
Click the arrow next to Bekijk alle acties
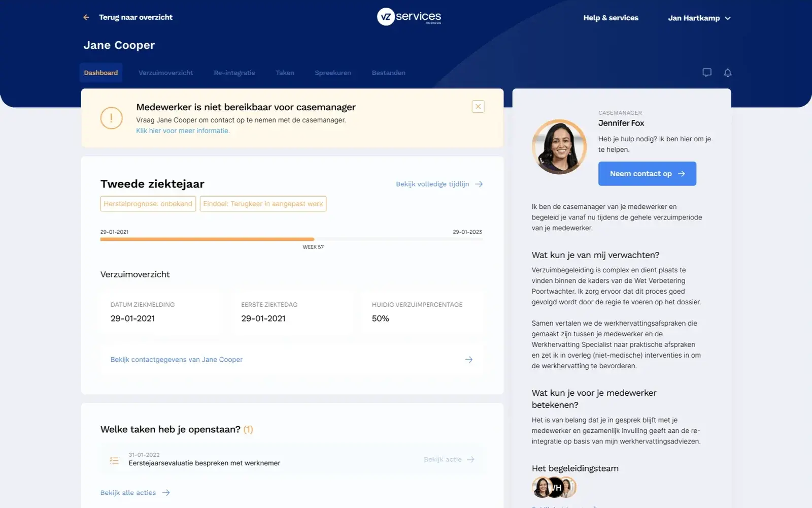coord(166,493)
